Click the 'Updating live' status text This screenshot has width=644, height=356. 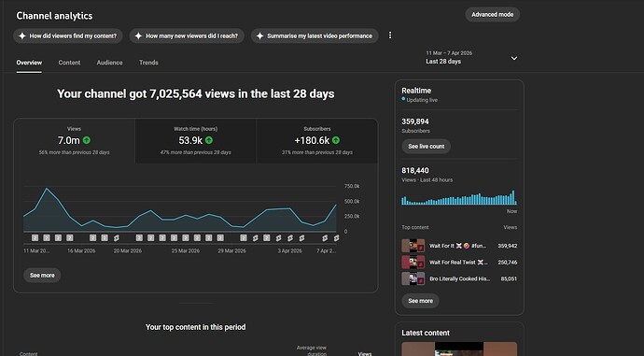tap(422, 100)
